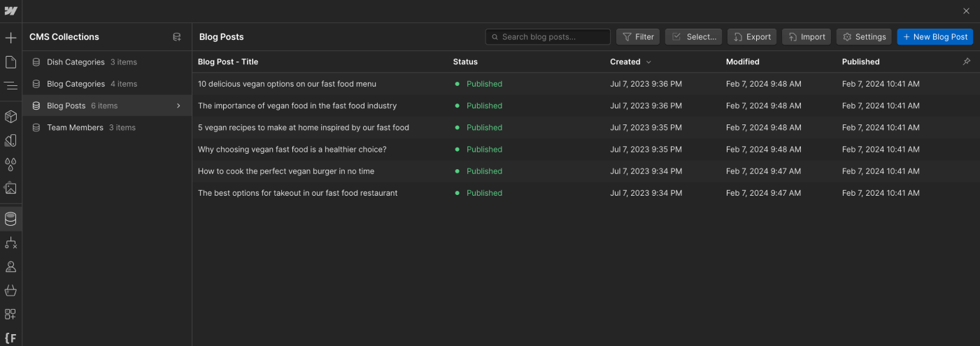Open '10 delicious vegan options on our fast food menu'
The height and width of the screenshot is (346, 980).
[287, 84]
